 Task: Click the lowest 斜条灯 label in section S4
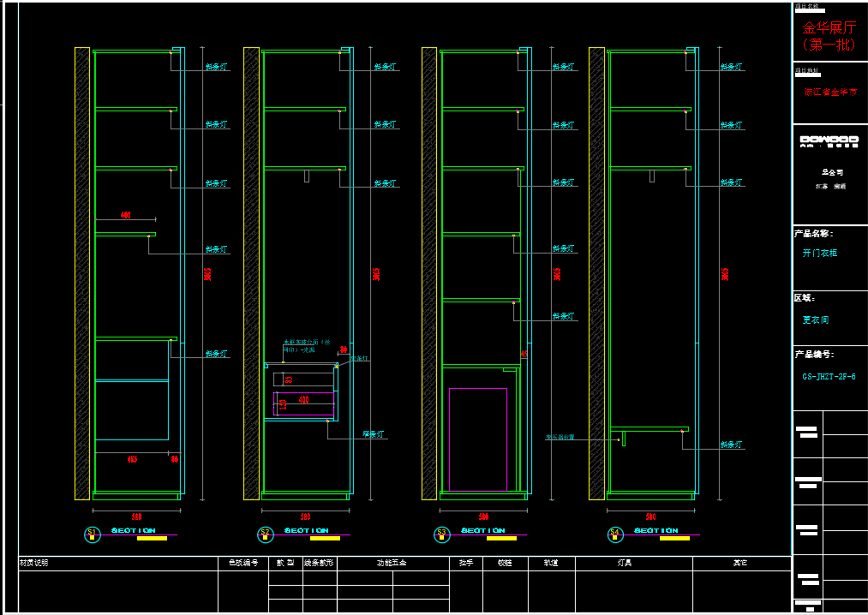tap(731, 445)
